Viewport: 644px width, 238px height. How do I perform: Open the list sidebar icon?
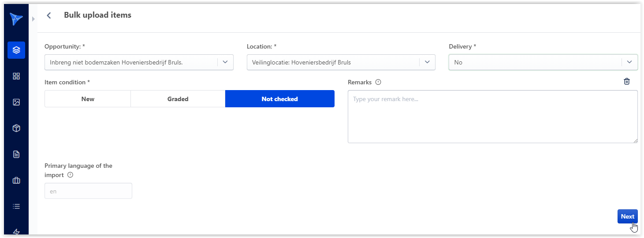(x=16, y=206)
